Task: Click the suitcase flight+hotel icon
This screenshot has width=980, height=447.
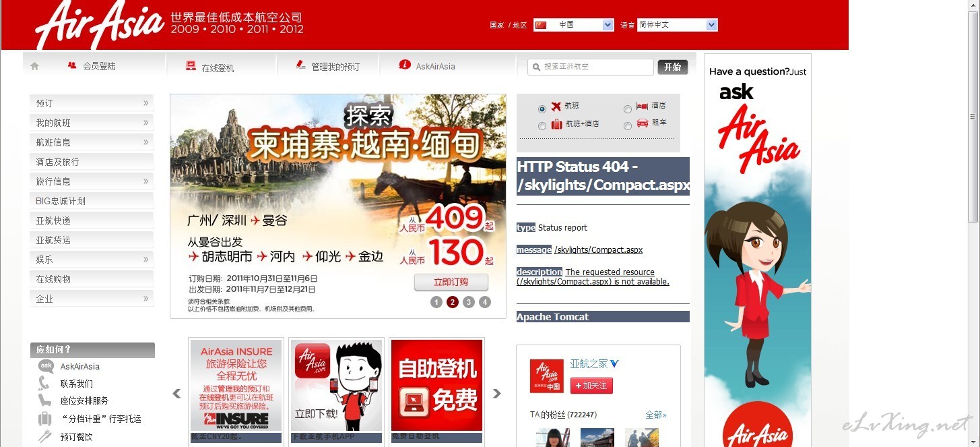Action: point(556,124)
